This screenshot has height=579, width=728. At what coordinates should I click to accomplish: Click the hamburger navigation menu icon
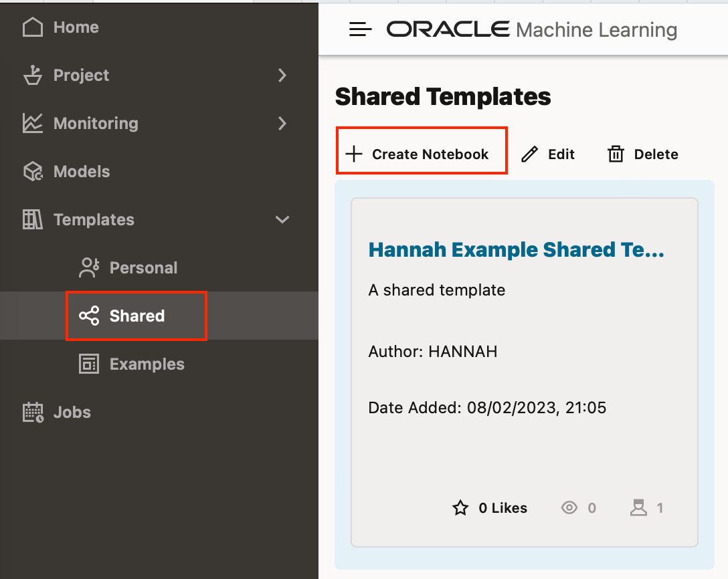coord(361,29)
